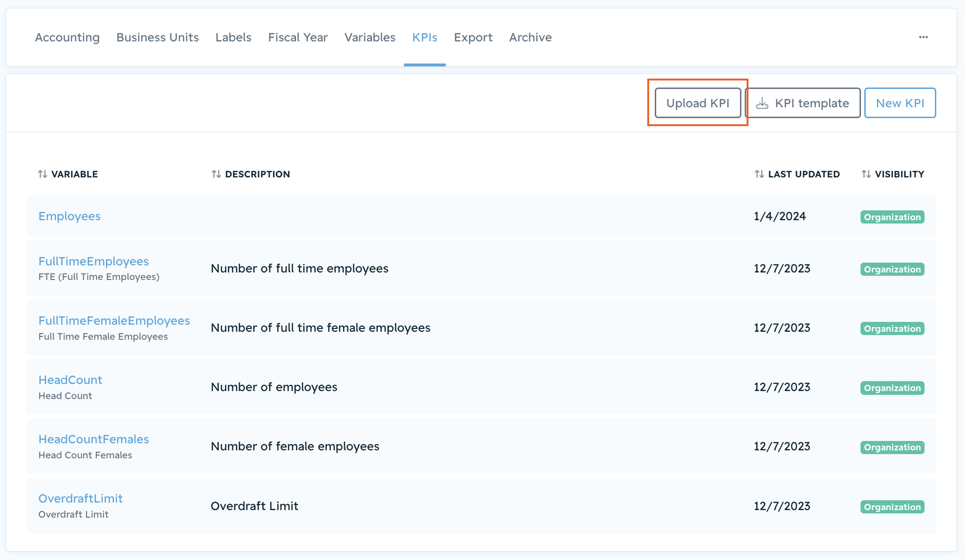Create a New KPI

(900, 103)
